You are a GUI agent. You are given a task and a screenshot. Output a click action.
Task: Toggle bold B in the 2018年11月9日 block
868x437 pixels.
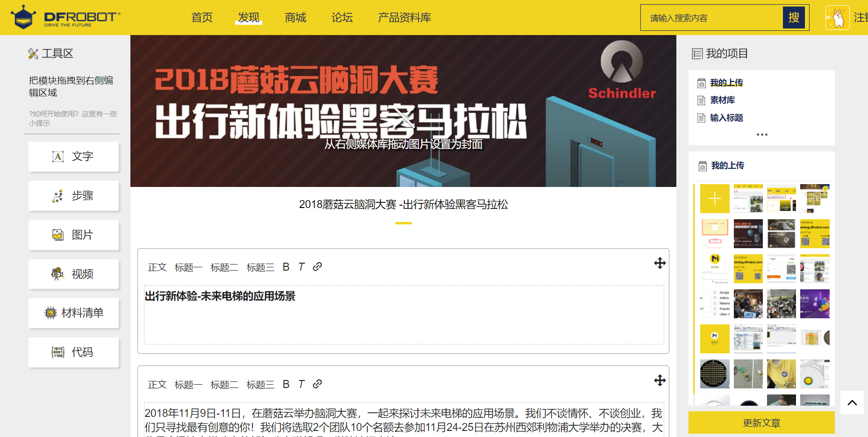coord(286,384)
